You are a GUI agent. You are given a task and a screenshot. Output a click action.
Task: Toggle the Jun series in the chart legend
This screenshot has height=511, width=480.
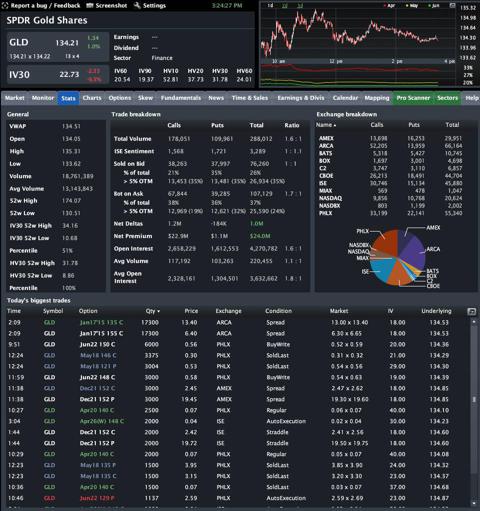(x=434, y=6)
